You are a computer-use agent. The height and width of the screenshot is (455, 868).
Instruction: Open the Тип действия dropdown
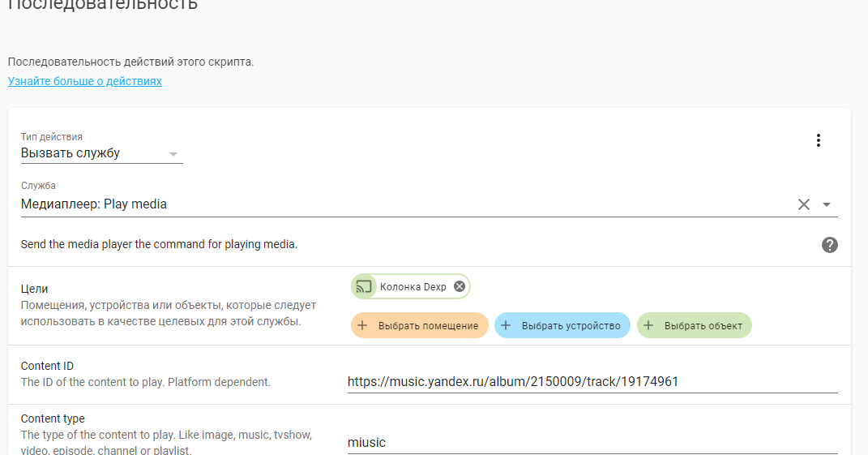pyautogui.click(x=102, y=153)
